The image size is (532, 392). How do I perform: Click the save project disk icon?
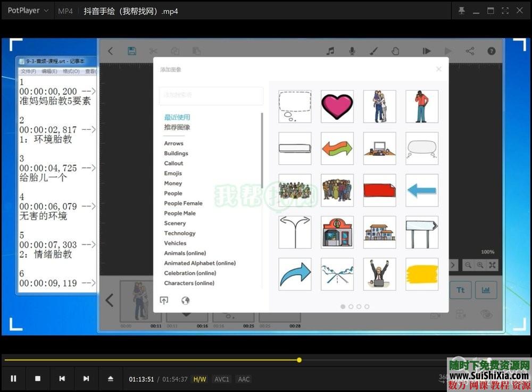click(x=132, y=51)
